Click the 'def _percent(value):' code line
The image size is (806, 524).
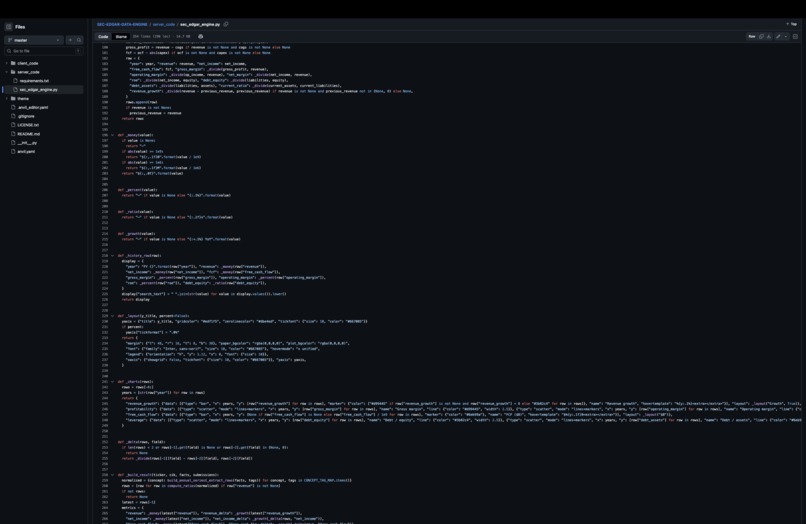(x=137, y=190)
